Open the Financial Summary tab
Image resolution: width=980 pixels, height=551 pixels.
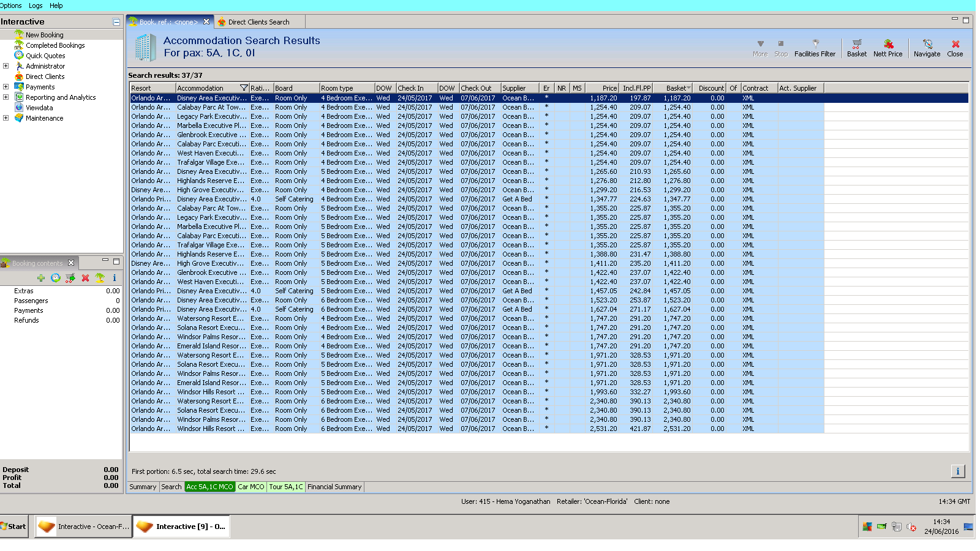pyautogui.click(x=334, y=487)
